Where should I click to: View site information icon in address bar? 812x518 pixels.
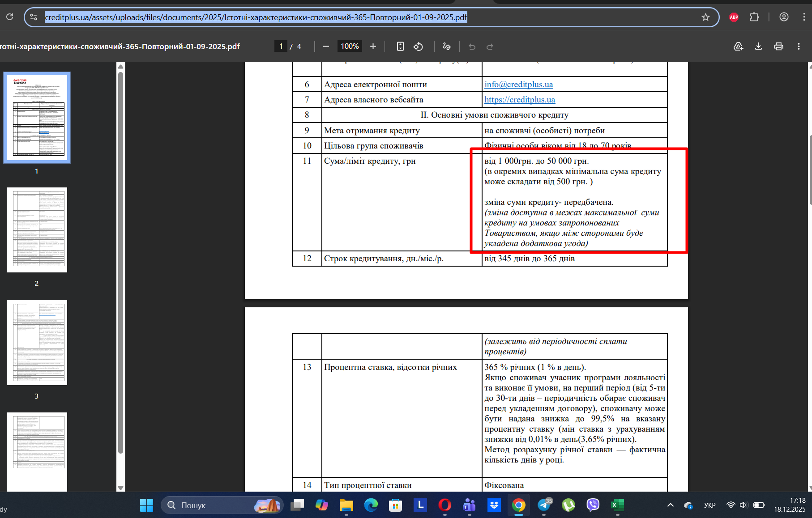[34, 17]
